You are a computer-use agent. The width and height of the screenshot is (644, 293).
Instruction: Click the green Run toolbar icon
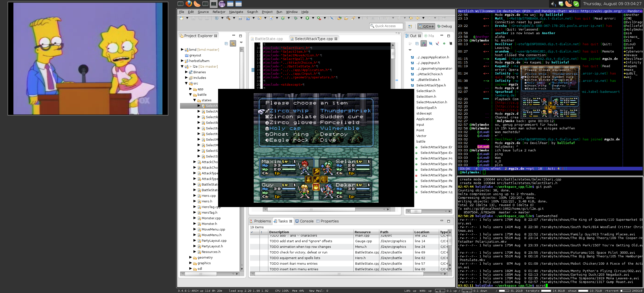click(307, 18)
